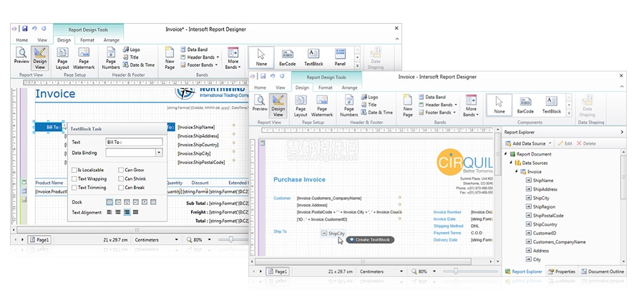
Task: Switch to the Document Outline panel tab
Action: tap(602, 272)
